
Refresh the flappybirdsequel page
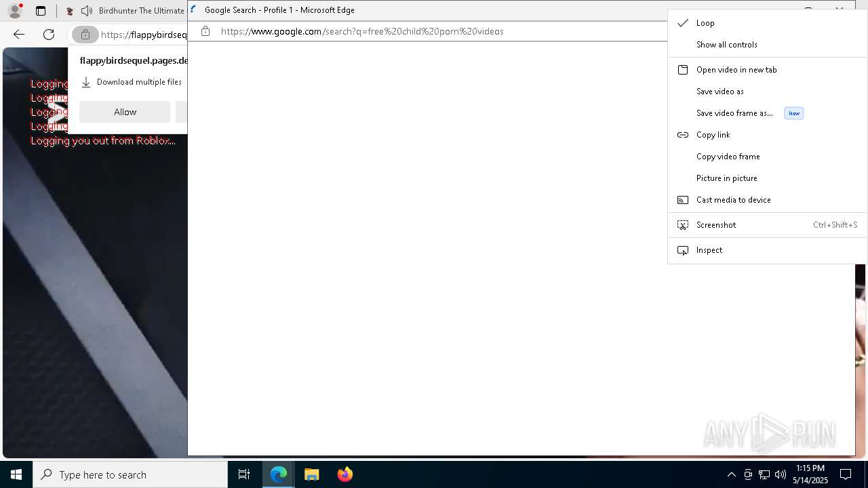[49, 35]
